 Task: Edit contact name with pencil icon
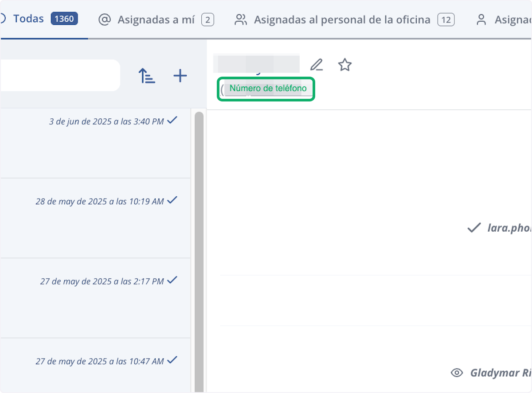[x=317, y=65]
